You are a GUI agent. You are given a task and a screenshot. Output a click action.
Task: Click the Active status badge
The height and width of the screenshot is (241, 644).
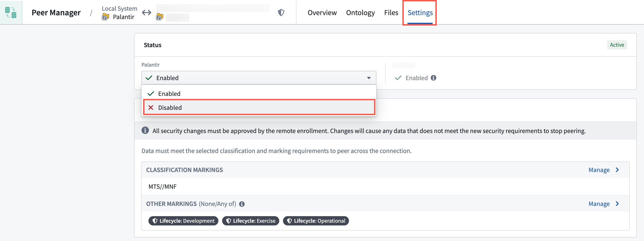617,45
